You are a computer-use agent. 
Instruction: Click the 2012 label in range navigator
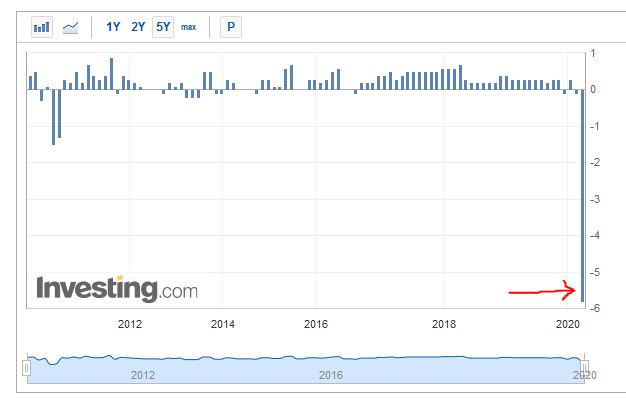point(143,375)
